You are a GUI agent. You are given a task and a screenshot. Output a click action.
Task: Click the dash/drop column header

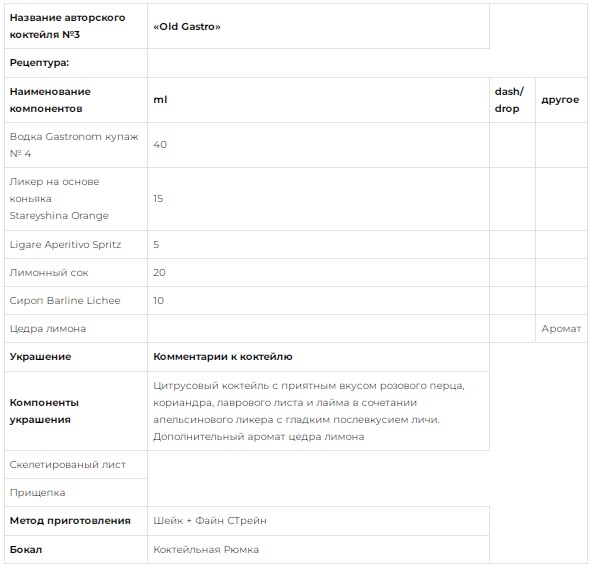[x=512, y=100]
